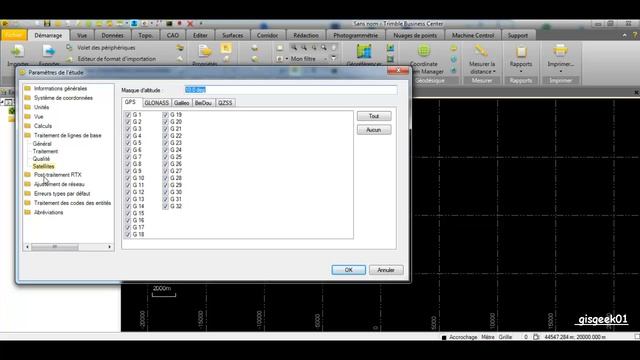This screenshot has height=360, width=640.
Task: Click the filter funnel icon beside Mon filtre
Action: point(333,59)
